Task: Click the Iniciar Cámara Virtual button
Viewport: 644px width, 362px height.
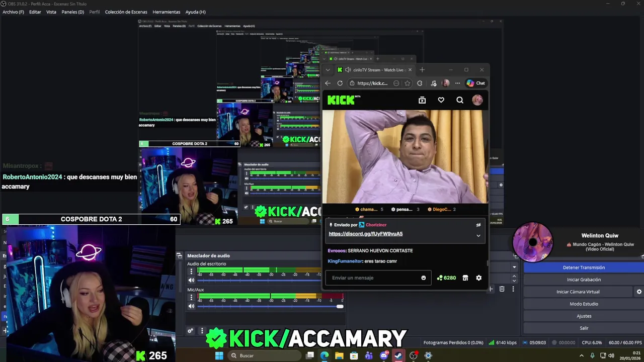Action: click(x=578, y=292)
